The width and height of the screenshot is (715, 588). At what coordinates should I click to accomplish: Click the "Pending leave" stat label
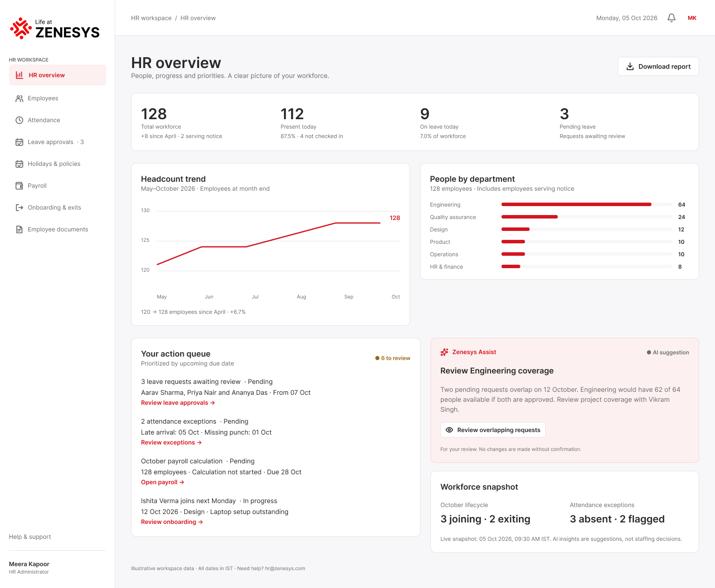(577, 127)
